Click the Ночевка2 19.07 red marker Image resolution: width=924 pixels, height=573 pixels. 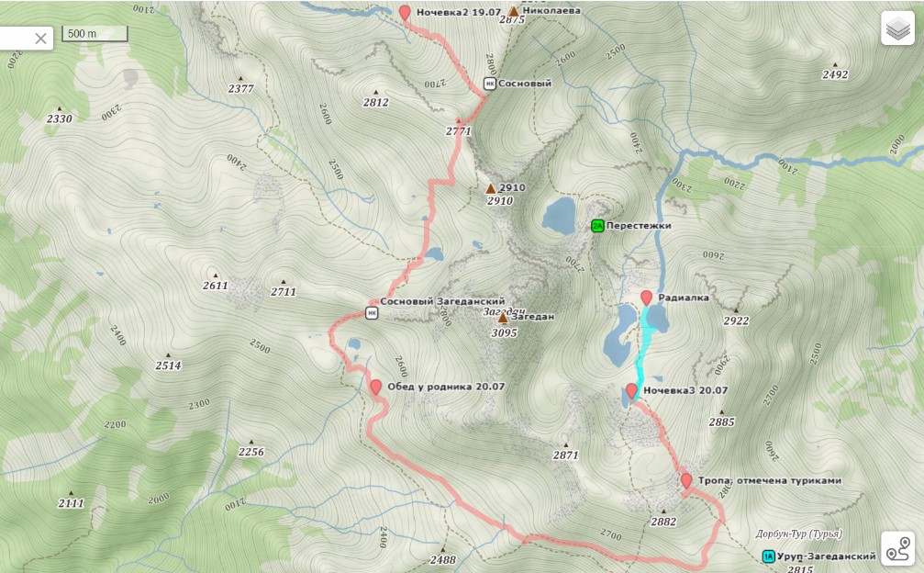point(405,12)
